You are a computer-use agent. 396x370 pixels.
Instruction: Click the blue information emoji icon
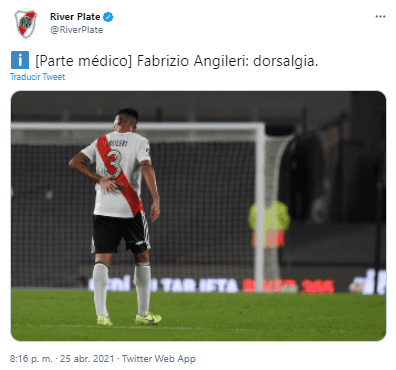(20, 60)
